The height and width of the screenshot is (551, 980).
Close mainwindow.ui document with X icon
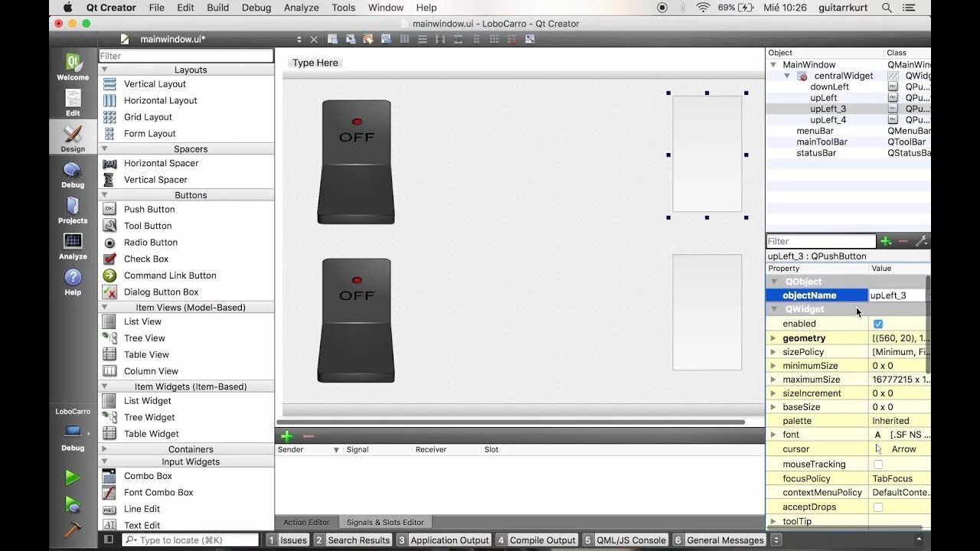coord(314,39)
